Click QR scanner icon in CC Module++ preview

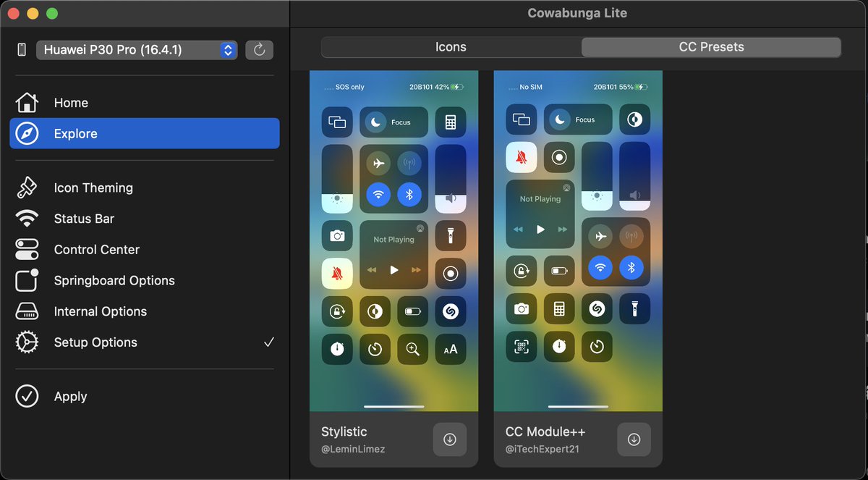point(522,346)
